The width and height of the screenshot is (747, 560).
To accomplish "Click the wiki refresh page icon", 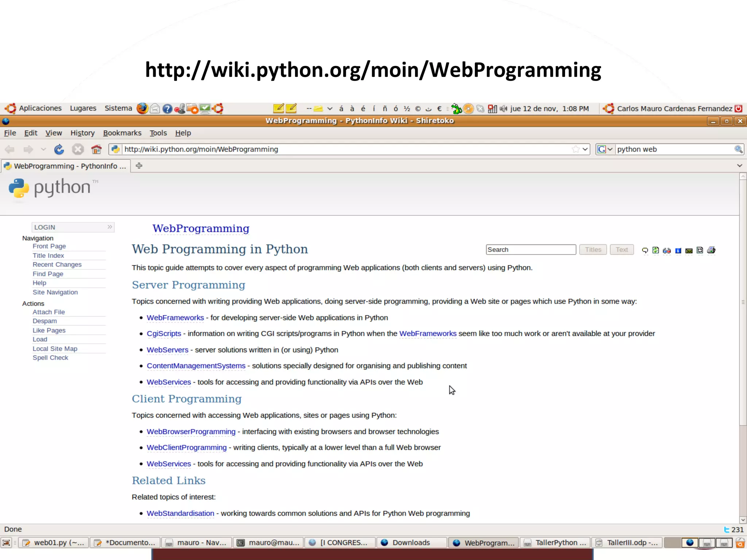I will point(655,250).
